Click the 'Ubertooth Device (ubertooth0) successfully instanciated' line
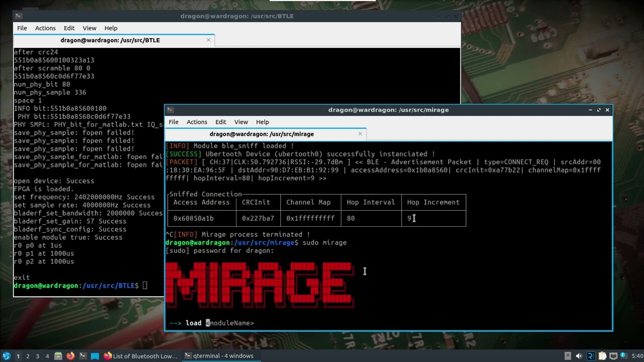The height and width of the screenshot is (362, 644). 300,154
